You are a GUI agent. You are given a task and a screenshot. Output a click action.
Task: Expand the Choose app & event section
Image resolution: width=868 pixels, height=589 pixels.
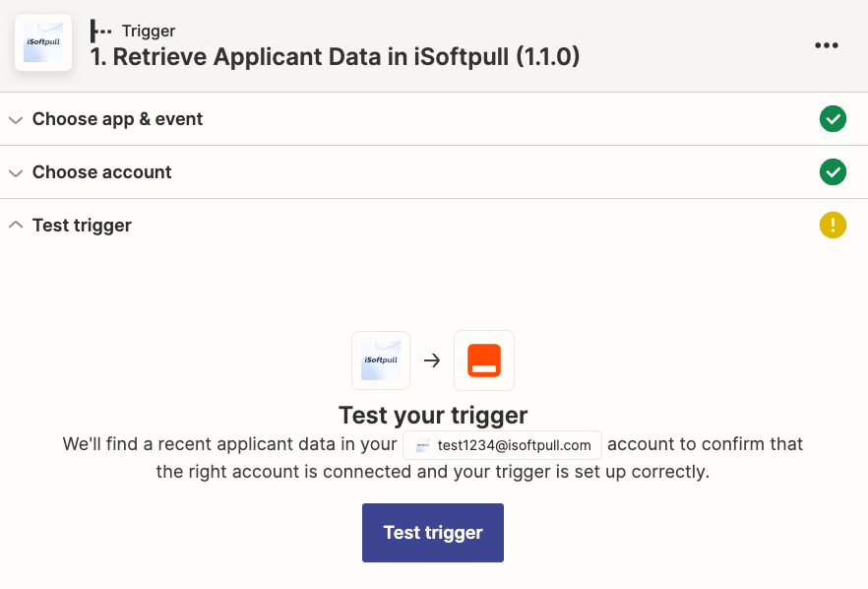coord(16,119)
